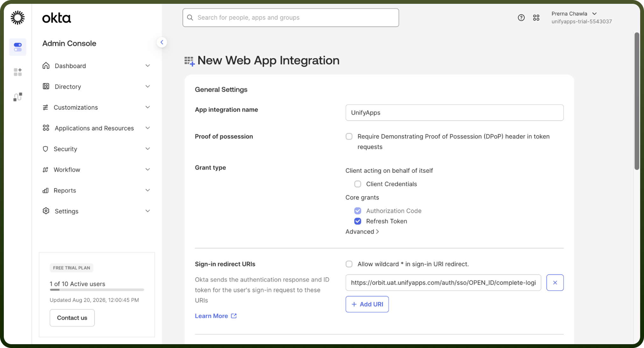Collapse sidebar with the left chevron button

[x=162, y=42]
